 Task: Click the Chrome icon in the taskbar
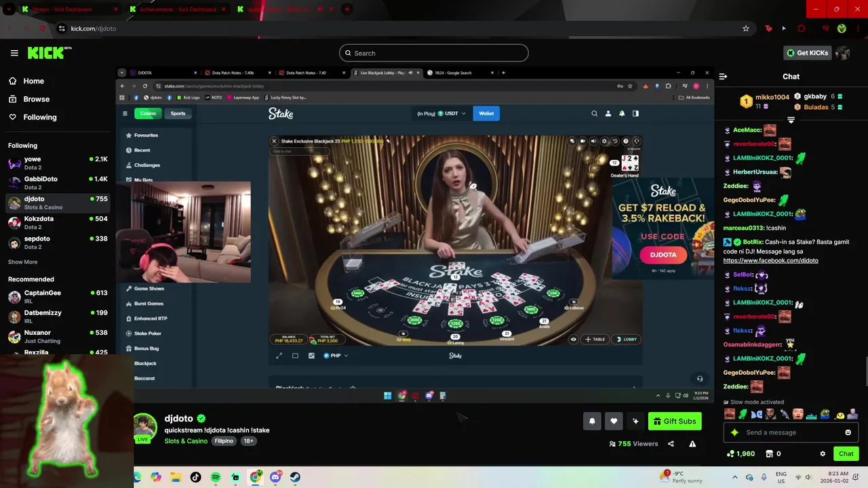[x=255, y=477]
